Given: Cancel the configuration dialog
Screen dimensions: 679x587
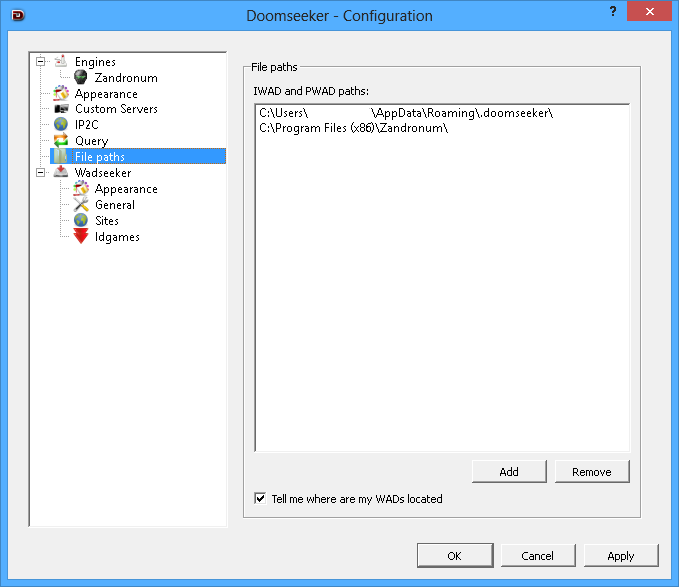Looking at the screenshot, I should coord(538,555).
